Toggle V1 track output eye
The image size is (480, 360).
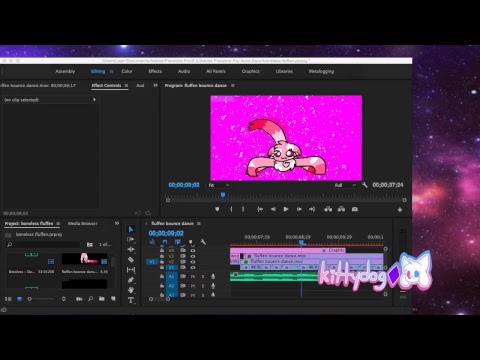coord(193,267)
